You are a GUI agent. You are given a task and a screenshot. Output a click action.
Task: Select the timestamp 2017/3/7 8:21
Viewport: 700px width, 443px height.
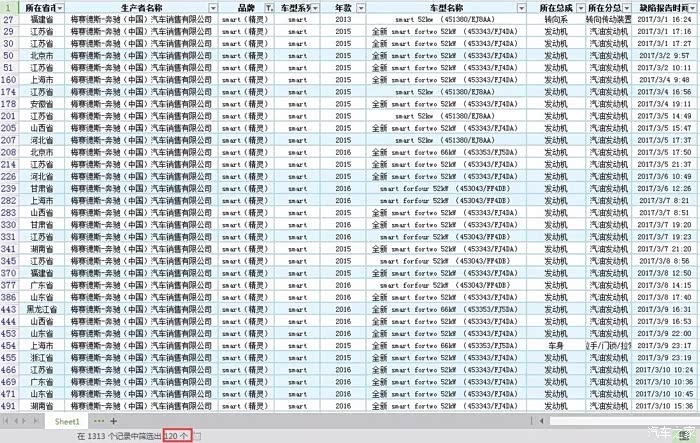tap(664, 201)
